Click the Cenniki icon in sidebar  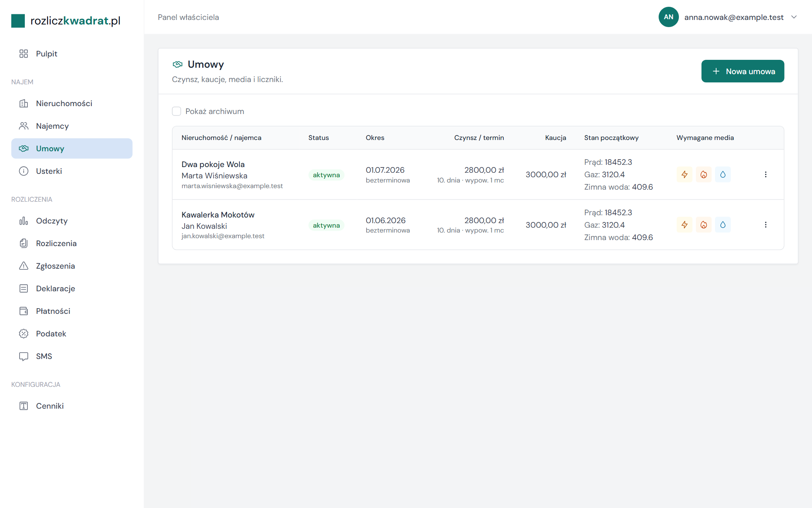coord(24,406)
